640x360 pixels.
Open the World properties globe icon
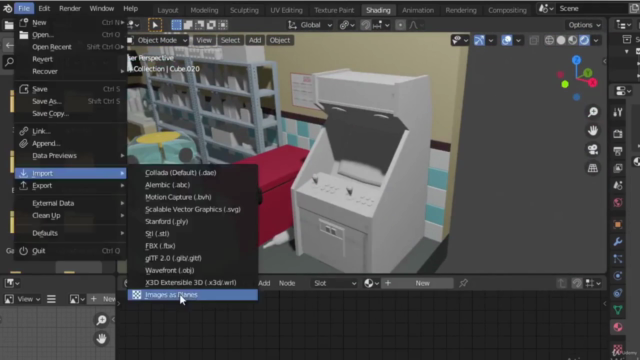click(618, 202)
